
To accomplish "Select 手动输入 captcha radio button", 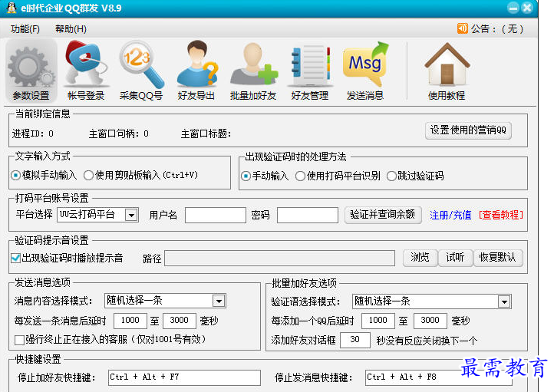I will tap(246, 176).
